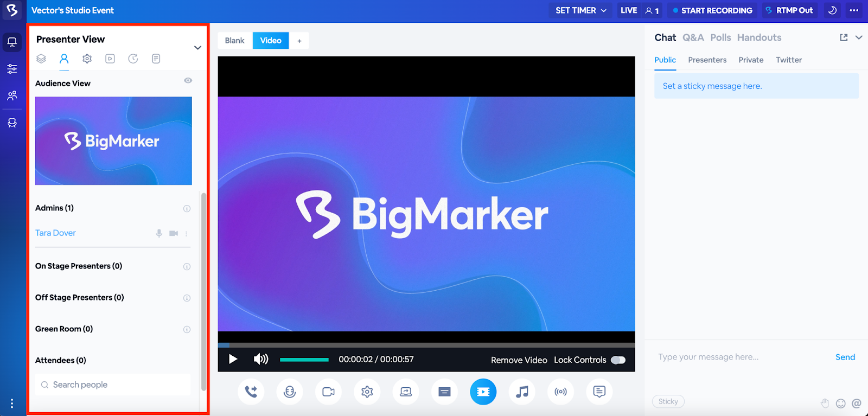
Task: Show info for On Stage Presenters
Action: pyautogui.click(x=187, y=267)
